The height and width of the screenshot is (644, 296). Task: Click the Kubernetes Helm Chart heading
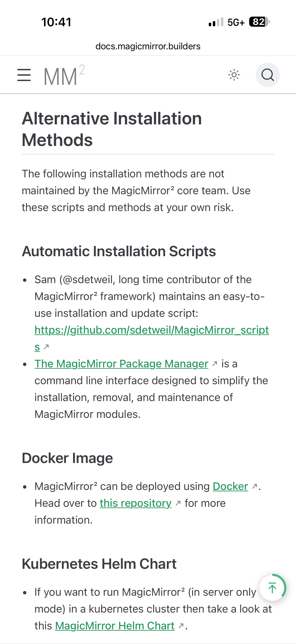click(x=99, y=564)
